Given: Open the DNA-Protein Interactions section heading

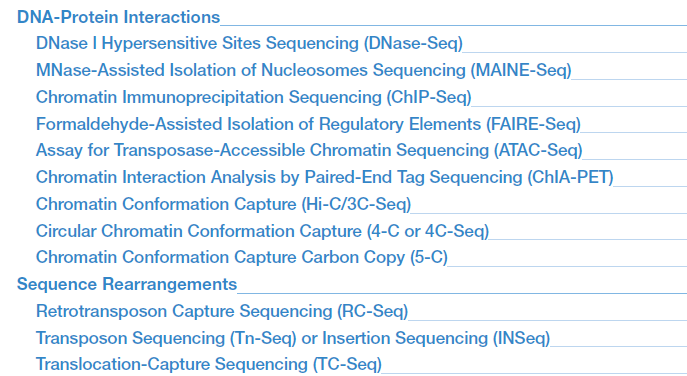Looking at the screenshot, I should point(118,17).
